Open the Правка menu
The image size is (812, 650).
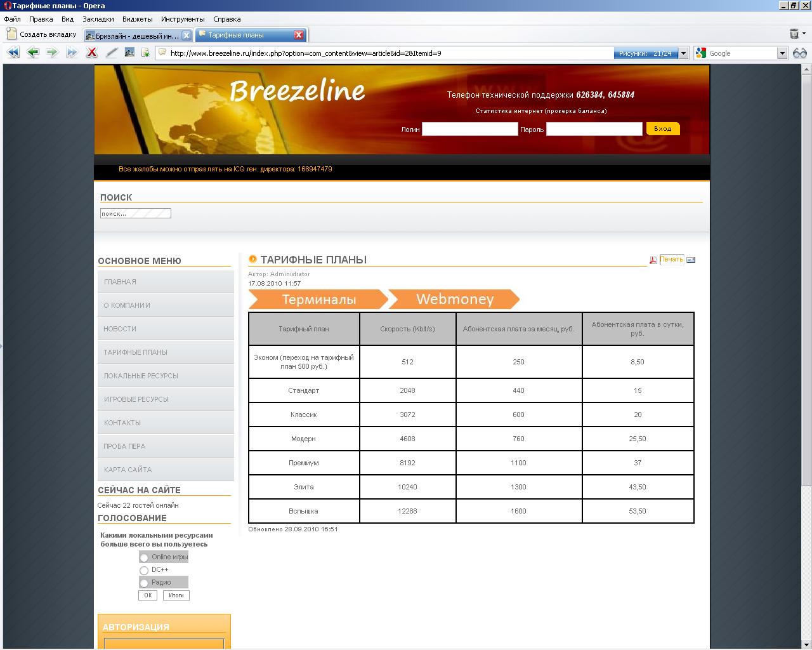41,19
